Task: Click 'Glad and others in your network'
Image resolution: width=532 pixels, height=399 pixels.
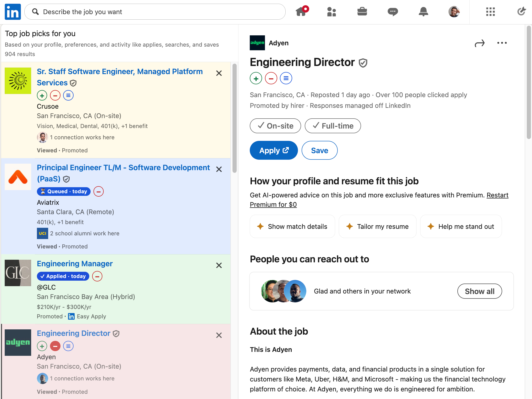Action: (362, 291)
